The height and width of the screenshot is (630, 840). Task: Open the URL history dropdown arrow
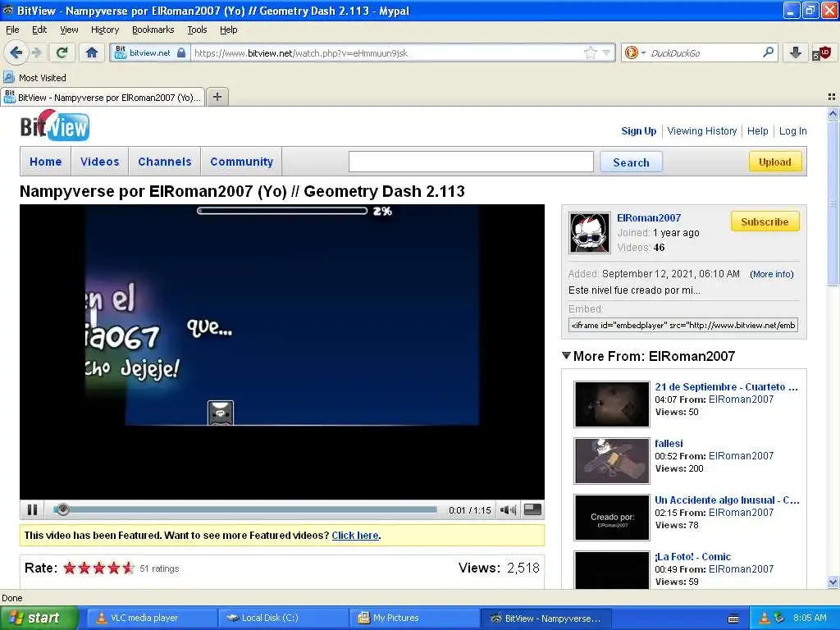606,52
